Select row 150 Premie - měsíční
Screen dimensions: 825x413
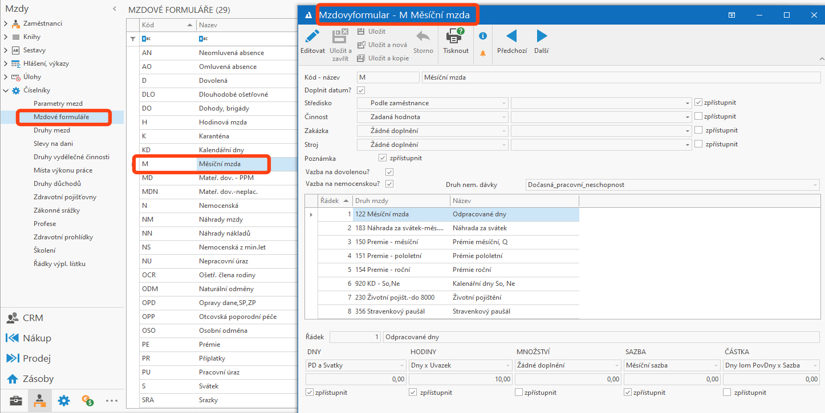(x=448, y=241)
